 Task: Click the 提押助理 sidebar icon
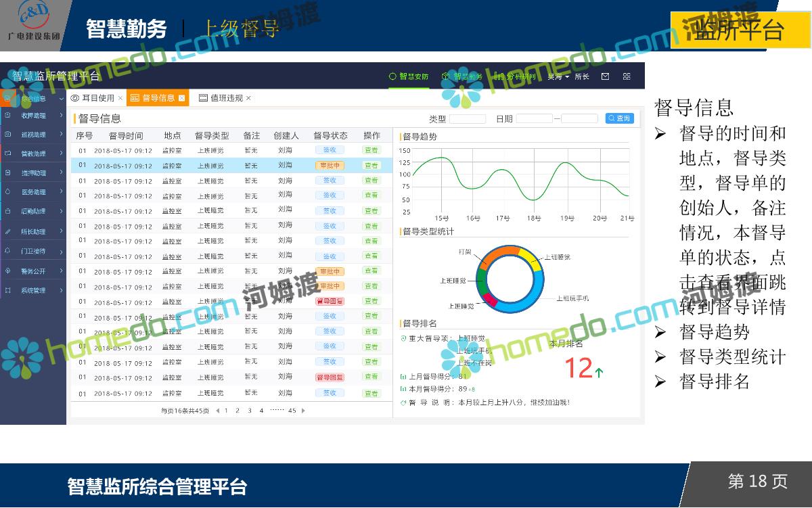(8, 173)
